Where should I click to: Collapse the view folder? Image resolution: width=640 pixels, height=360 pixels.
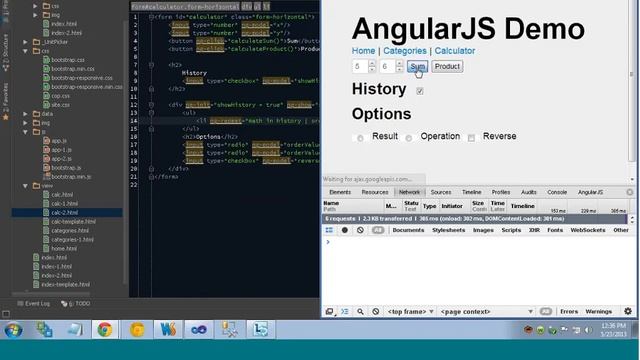(25, 185)
